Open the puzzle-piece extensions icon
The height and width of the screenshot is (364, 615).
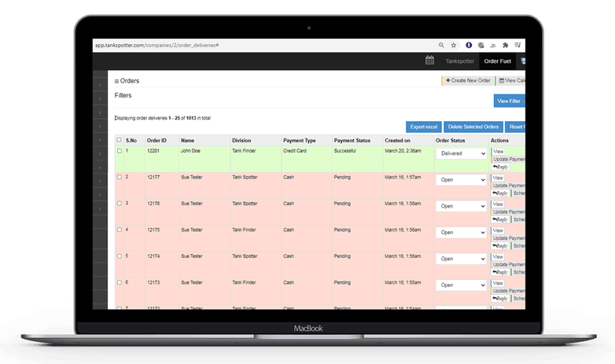(x=506, y=45)
